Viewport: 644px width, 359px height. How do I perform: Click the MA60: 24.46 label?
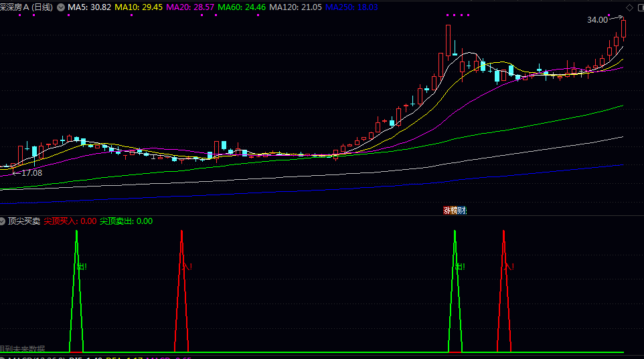click(x=242, y=7)
